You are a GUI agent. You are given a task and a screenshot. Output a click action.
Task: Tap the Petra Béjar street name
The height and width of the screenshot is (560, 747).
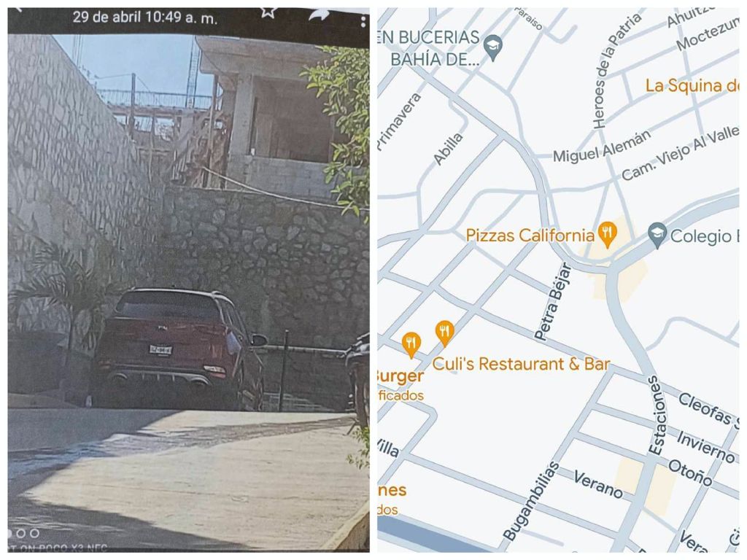tap(552, 302)
